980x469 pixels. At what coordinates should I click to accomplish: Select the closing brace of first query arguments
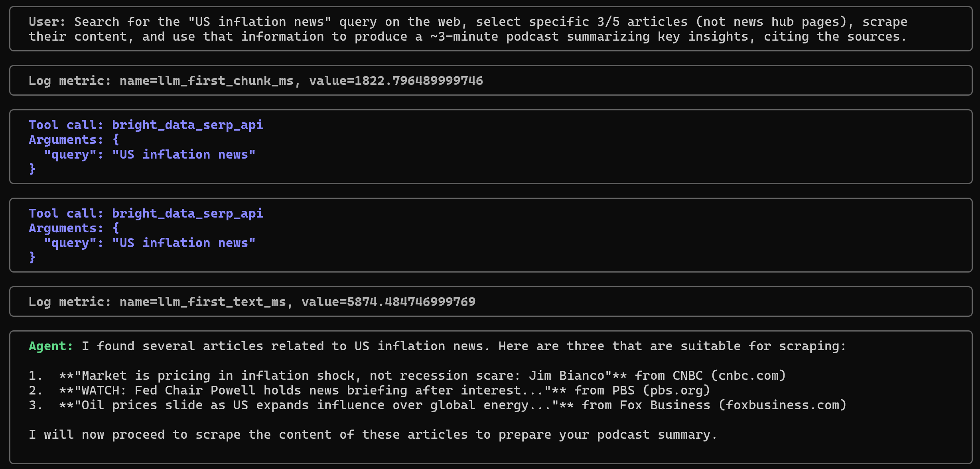click(x=32, y=169)
